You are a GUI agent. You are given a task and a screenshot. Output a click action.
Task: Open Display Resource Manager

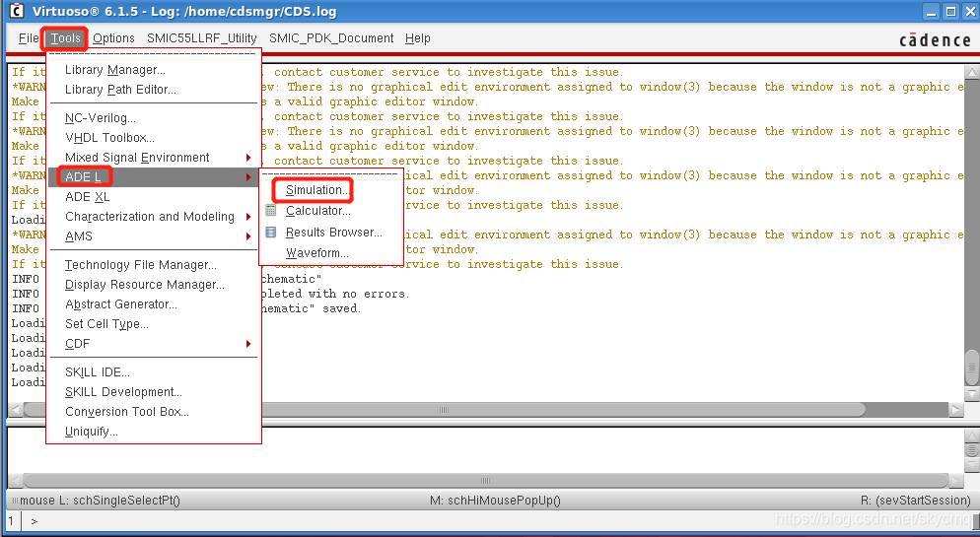coord(153,285)
